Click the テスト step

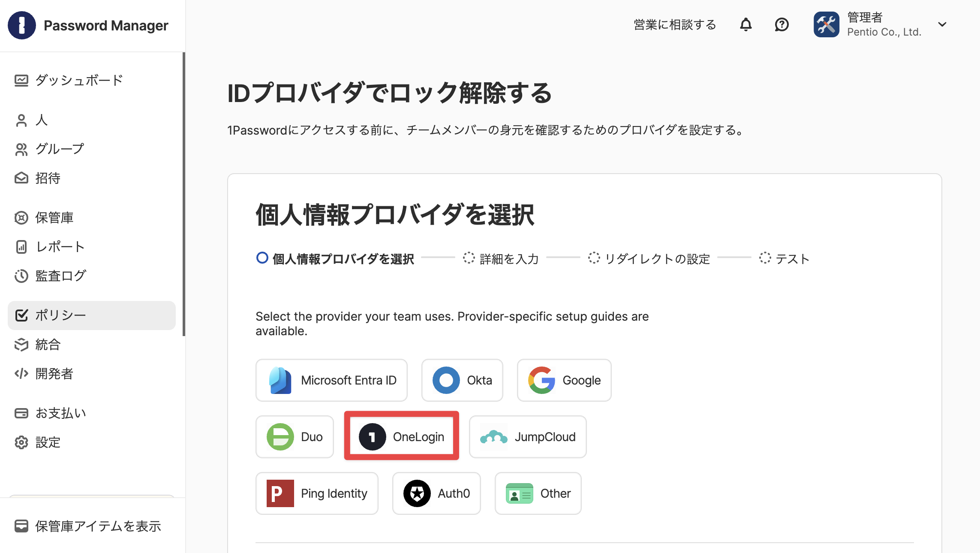pyautogui.click(x=785, y=258)
